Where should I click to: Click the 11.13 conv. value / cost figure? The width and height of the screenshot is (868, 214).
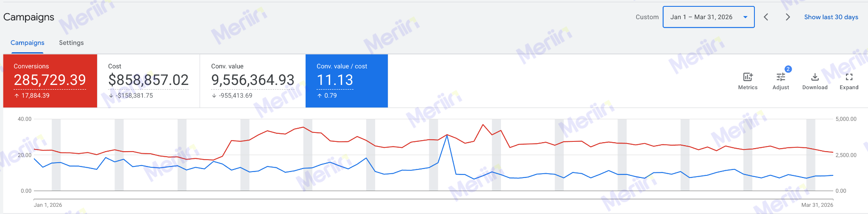(335, 80)
